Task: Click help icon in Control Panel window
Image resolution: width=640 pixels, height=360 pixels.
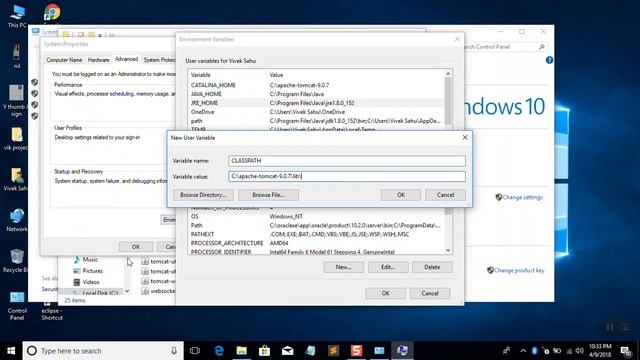Action: 549,60
